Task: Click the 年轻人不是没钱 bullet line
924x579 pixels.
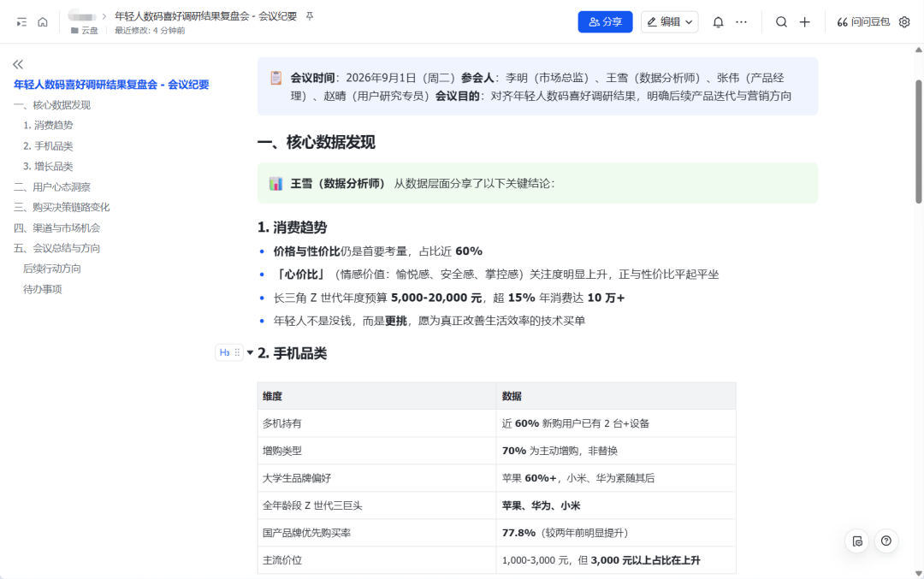Action: 429,321
